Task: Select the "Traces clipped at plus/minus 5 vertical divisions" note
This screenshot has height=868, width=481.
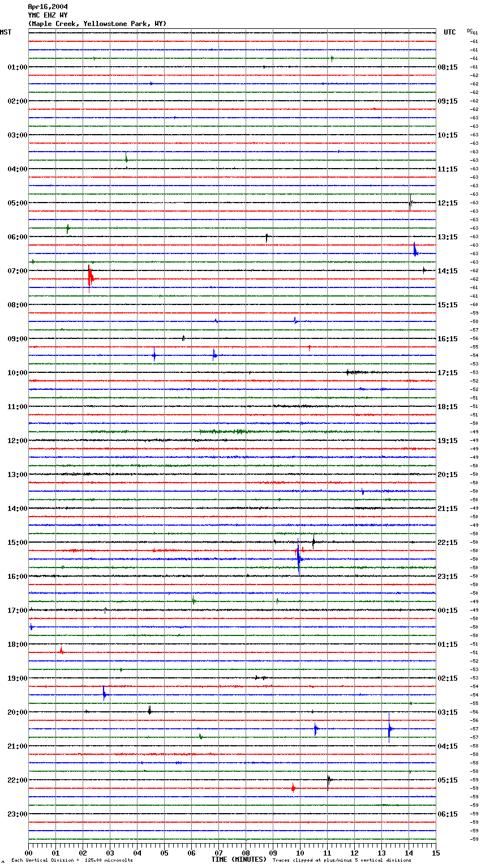Action: [x=342, y=861]
